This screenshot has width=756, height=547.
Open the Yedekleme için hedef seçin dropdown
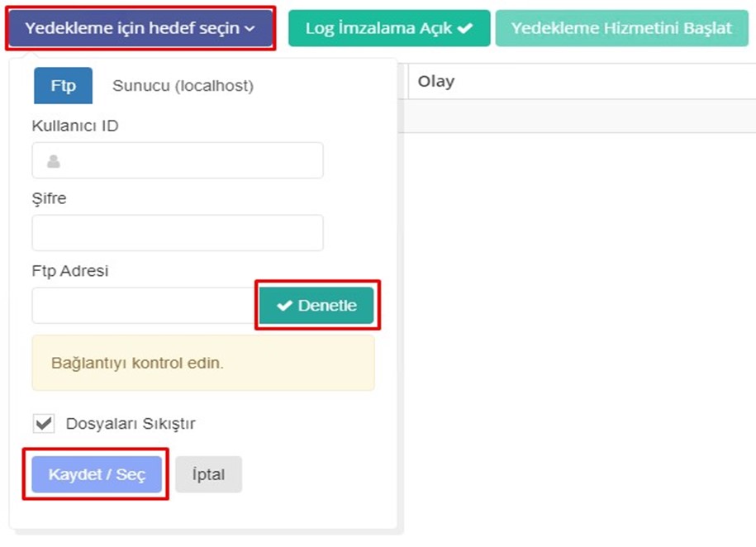click(x=140, y=28)
